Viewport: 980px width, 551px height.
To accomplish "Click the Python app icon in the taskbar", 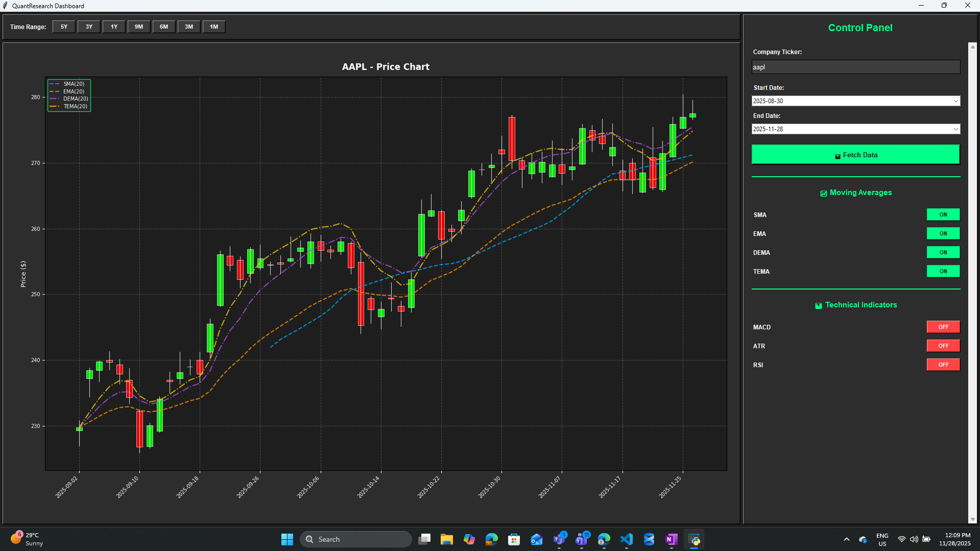I will [694, 539].
